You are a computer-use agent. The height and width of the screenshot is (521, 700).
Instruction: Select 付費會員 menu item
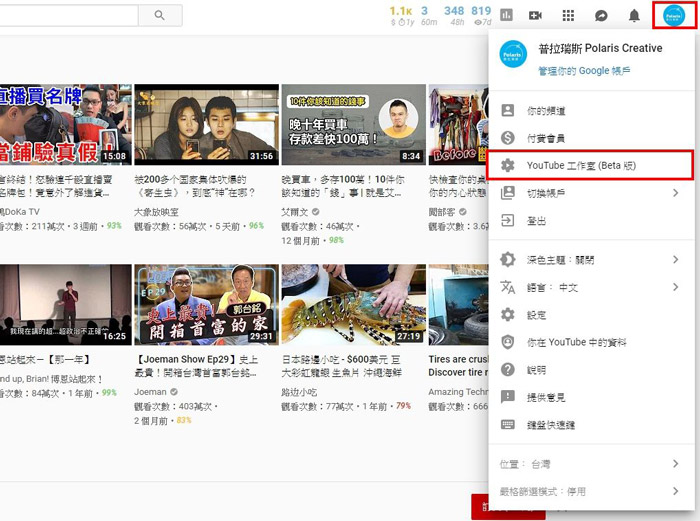point(546,138)
